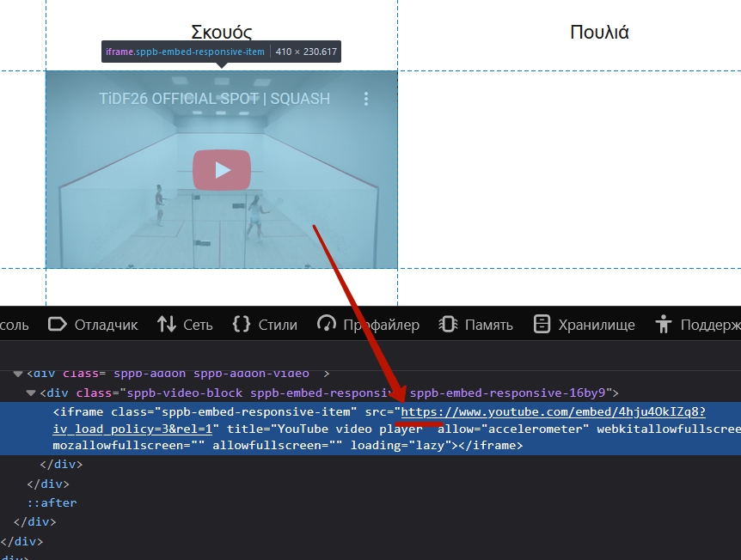Click the Память memory chip icon

[448, 324]
